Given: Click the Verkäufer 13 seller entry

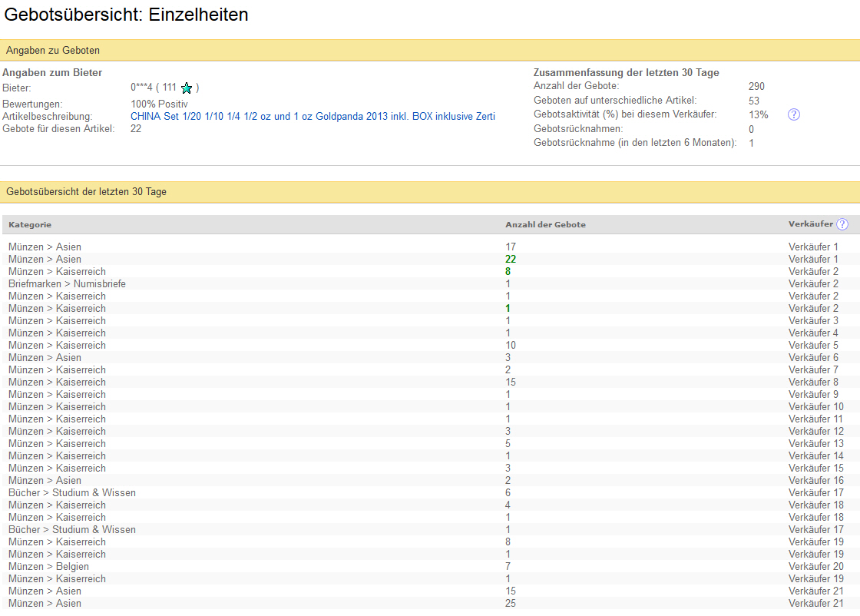Looking at the screenshot, I should coord(815,443).
